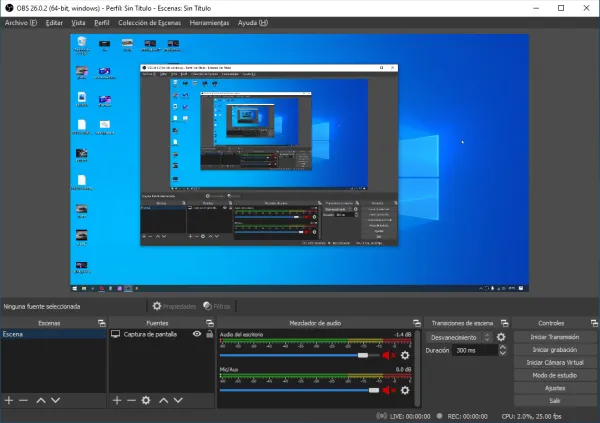This screenshot has height=423, width=600.
Task: Open Filtros for the source
Action: coord(217,306)
